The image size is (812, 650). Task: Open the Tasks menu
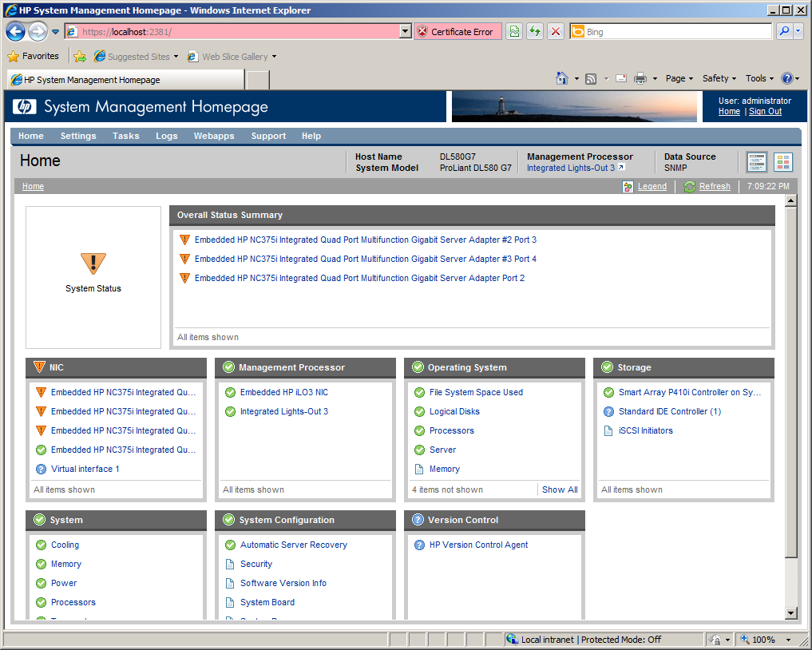point(126,136)
